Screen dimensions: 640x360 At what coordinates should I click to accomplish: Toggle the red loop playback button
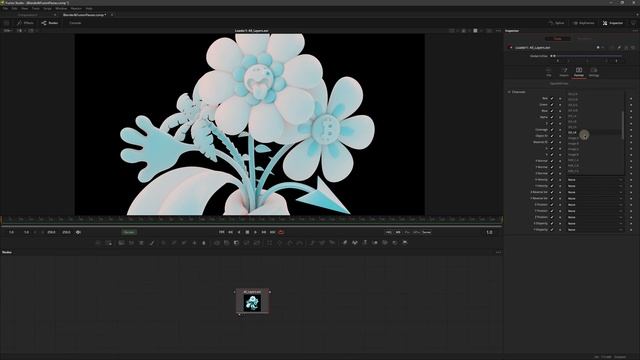click(281, 232)
